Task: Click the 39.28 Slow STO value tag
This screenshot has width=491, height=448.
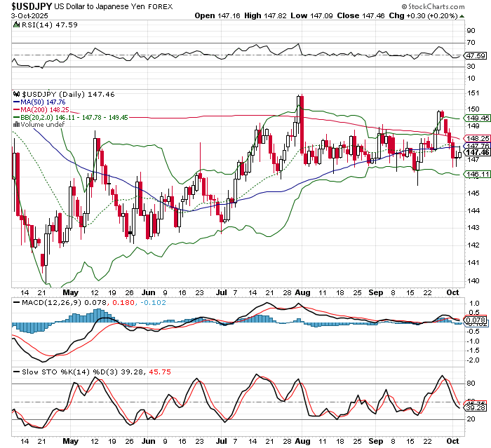Action: [478, 407]
